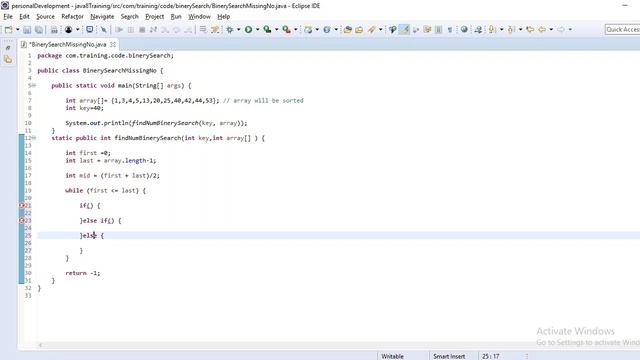The image size is (640, 360).
Task: Click the Save All toolbar icon
Action: pos(39,29)
